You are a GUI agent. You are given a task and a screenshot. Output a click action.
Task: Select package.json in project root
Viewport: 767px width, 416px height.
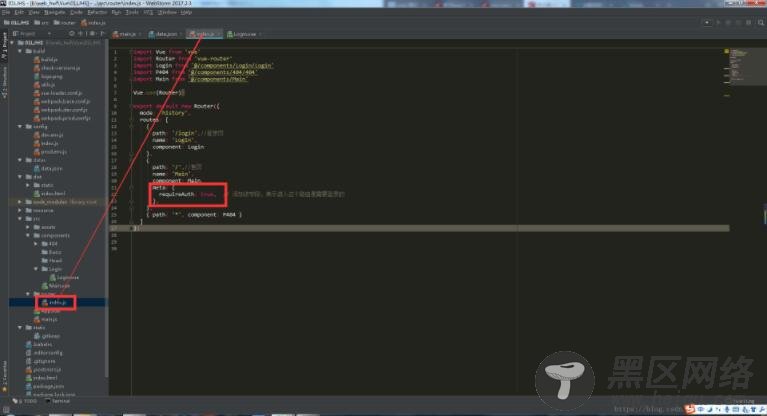45,387
